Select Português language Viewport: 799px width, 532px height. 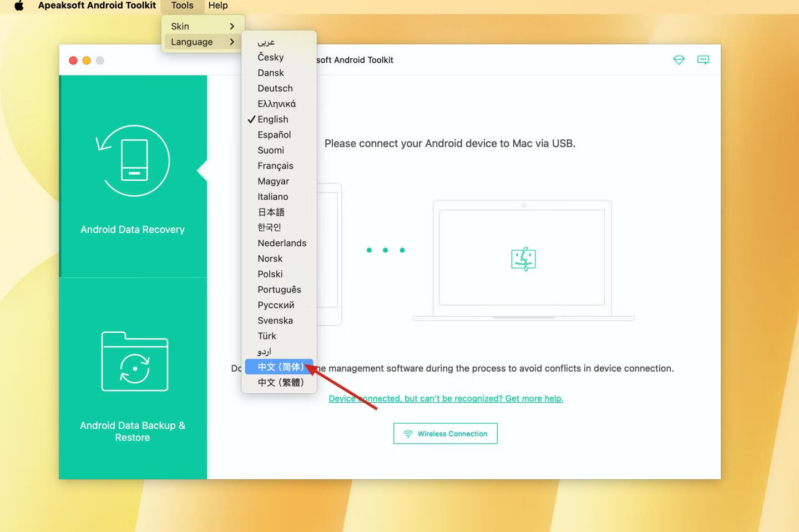279,290
